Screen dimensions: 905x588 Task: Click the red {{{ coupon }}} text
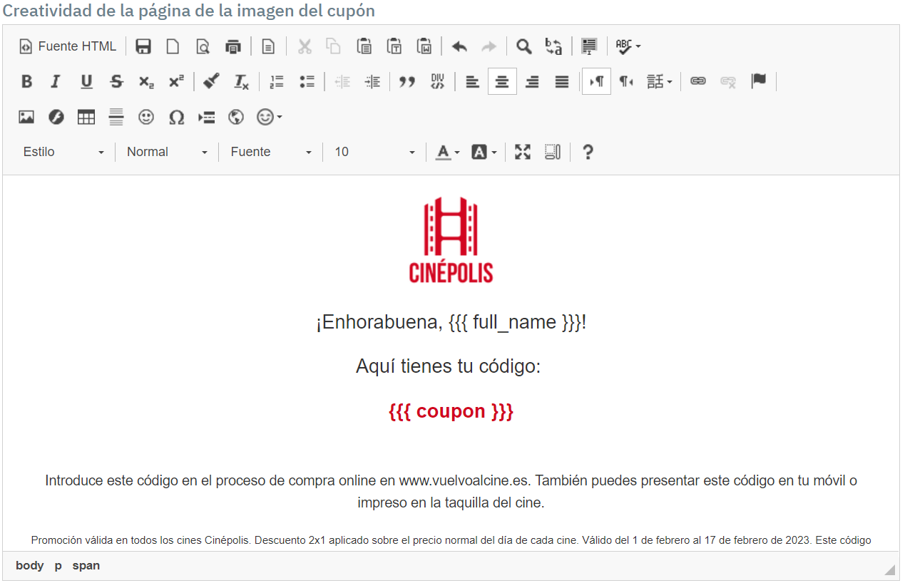click(x=451, y=411)
